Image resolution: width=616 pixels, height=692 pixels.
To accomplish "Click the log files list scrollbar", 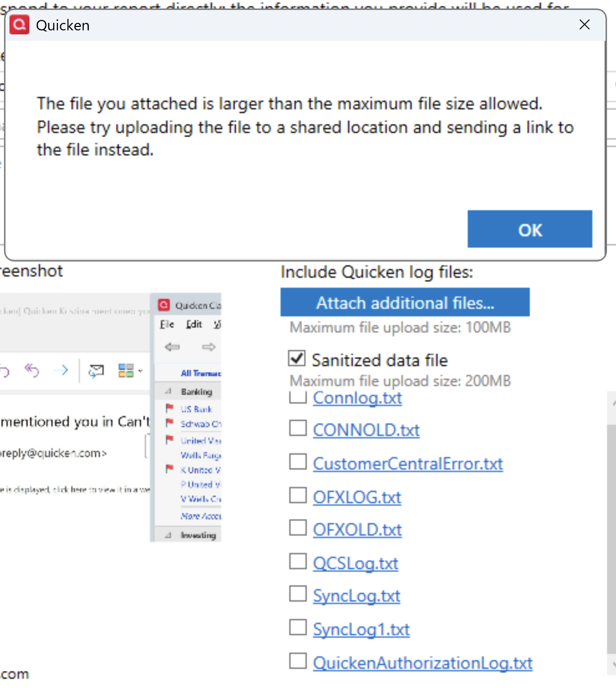I will point(612,538).
